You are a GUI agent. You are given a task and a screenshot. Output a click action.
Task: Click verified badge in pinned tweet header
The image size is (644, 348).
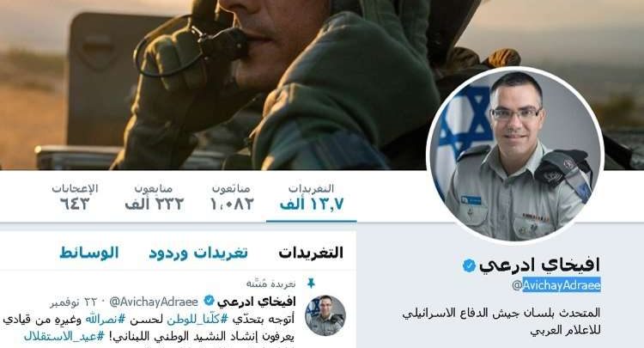coord(209,301)
